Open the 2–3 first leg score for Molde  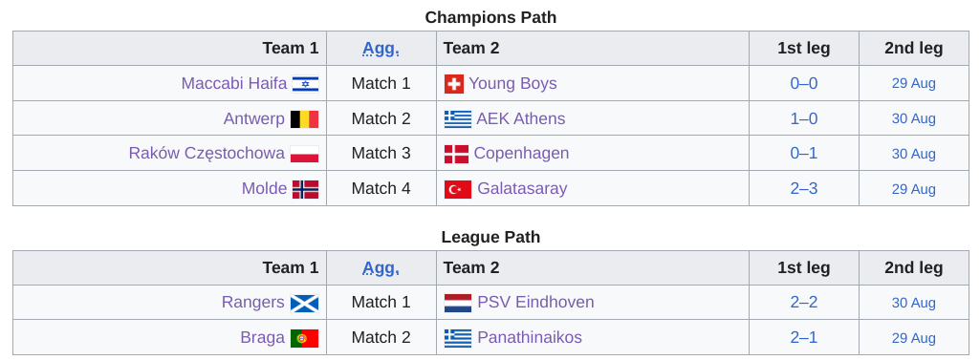pyautogui.click(x=804, y=188)
